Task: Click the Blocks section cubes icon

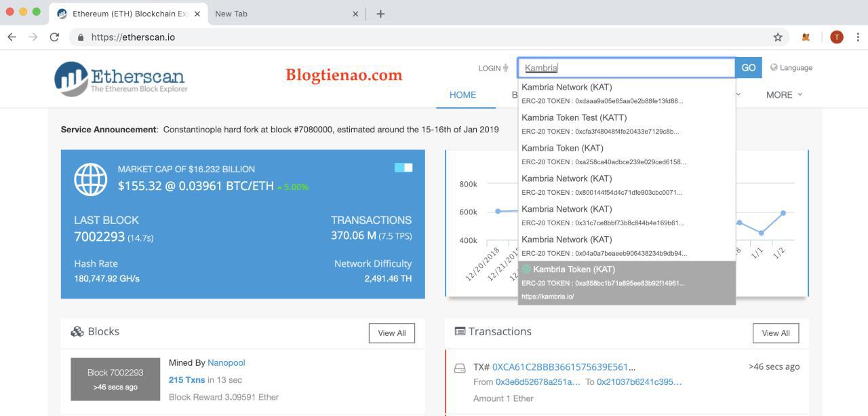Action: pos(77,332)
